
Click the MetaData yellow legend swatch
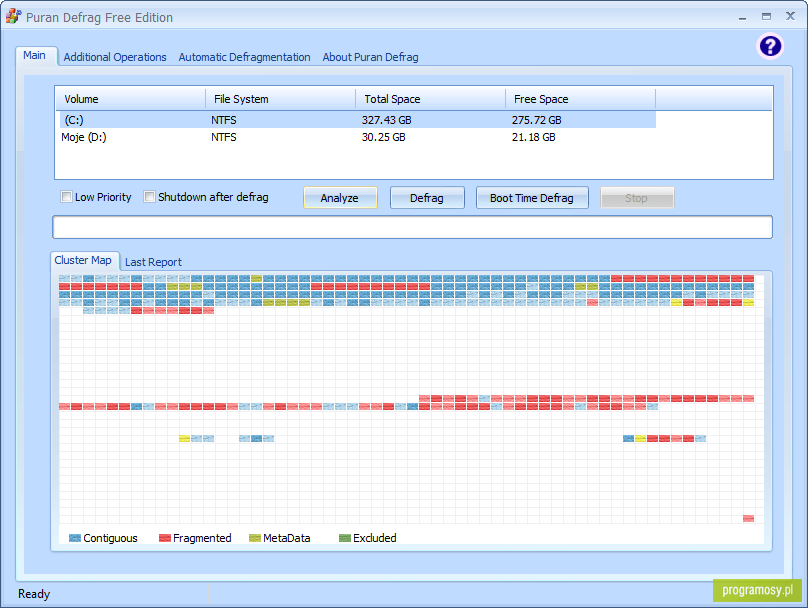pyautogui.click(x=255, y=538)
